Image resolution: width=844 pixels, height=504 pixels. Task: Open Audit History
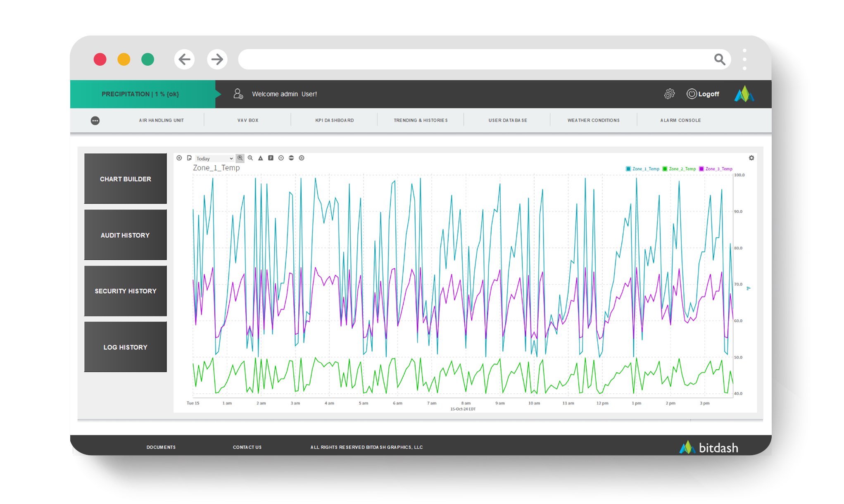(126, 235)
